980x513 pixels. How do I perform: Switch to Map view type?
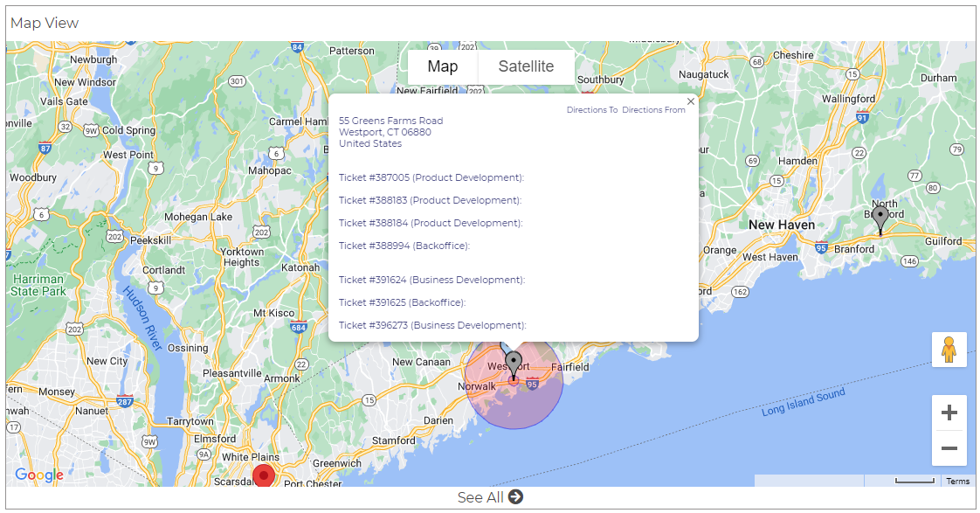[443, 66]
